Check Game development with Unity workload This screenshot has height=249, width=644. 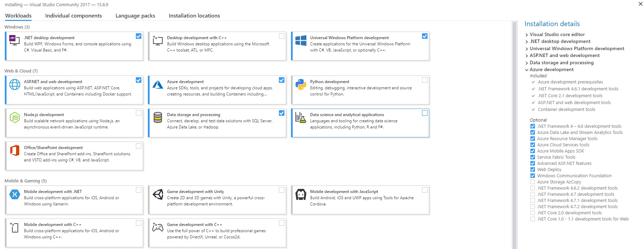click(x=282, y=190)
